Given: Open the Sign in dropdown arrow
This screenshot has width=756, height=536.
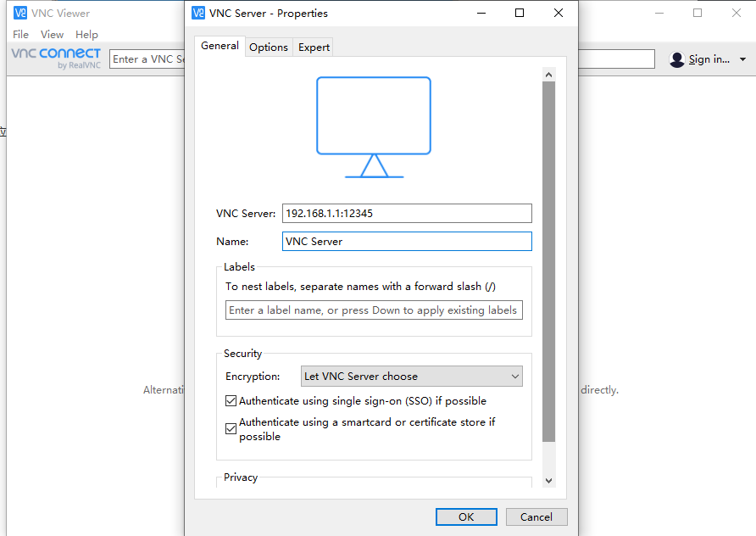Looking at the screenshot, I should (743, 59).
